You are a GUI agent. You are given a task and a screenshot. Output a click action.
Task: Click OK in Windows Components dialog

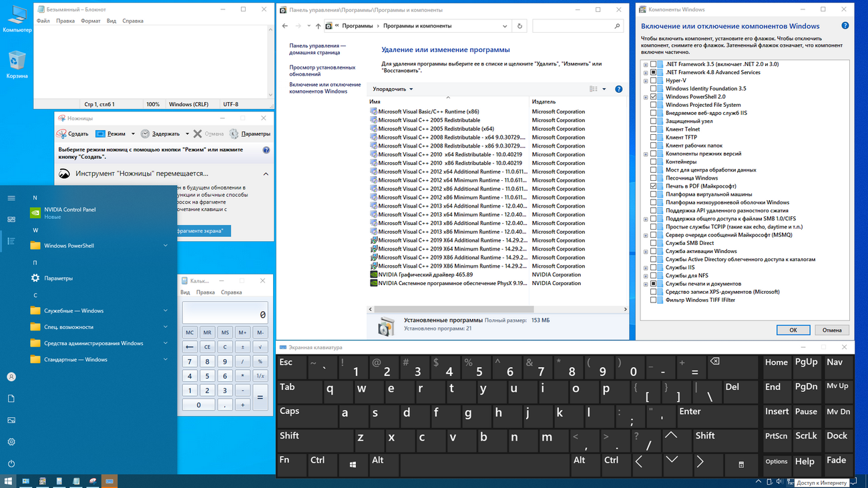(793, 330)
